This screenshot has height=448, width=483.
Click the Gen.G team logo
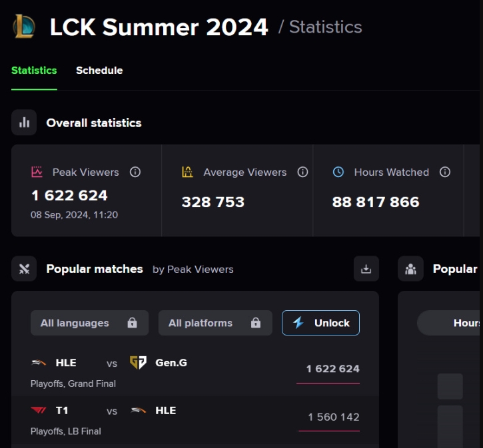click(x=138, y=363)
